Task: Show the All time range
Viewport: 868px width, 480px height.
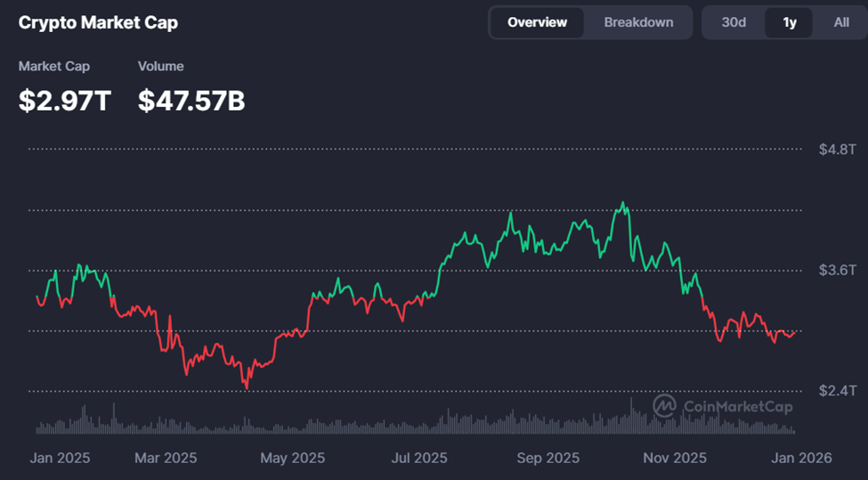Action: coord(841,22)
